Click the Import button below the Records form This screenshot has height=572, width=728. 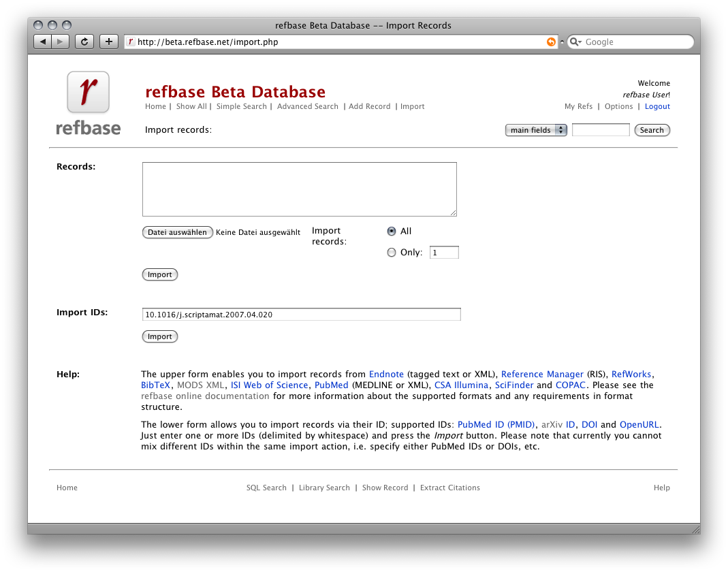point(160,274)
